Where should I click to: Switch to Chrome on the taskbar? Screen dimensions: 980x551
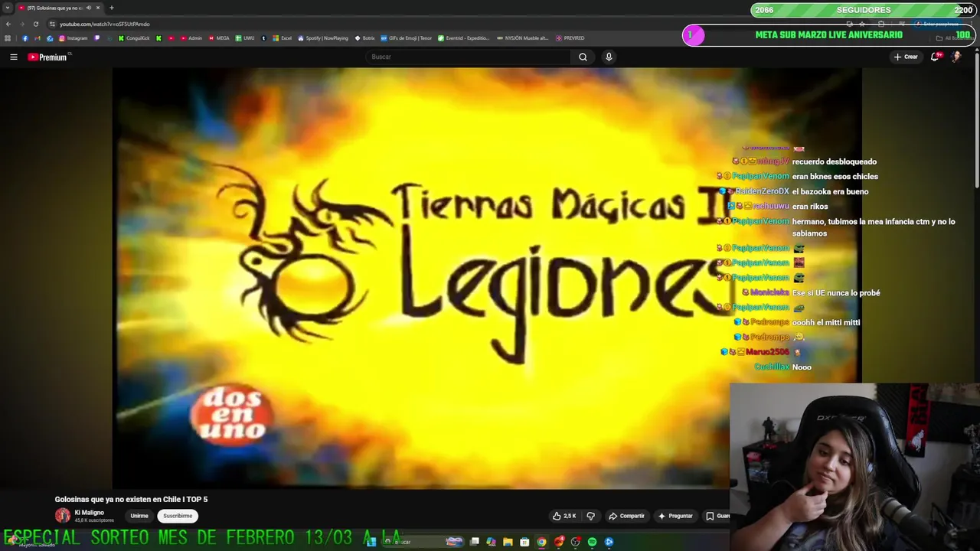(x=541, y=542)
